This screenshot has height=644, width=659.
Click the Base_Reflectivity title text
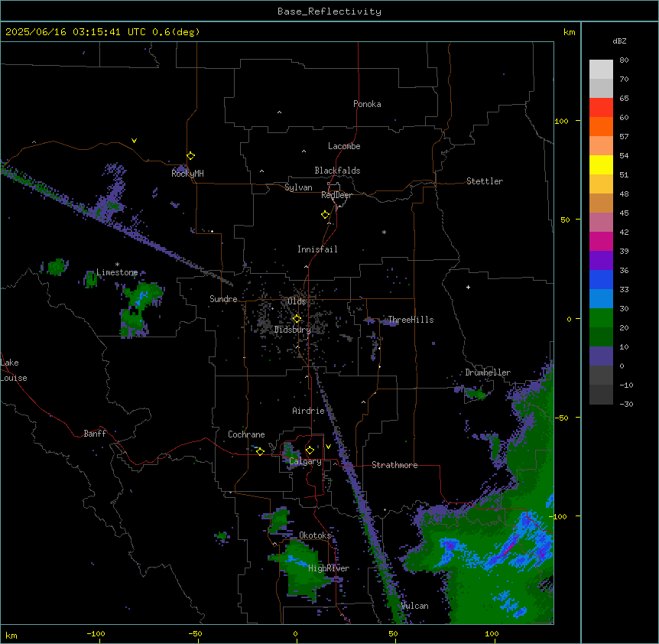click(x=329, y=11)
